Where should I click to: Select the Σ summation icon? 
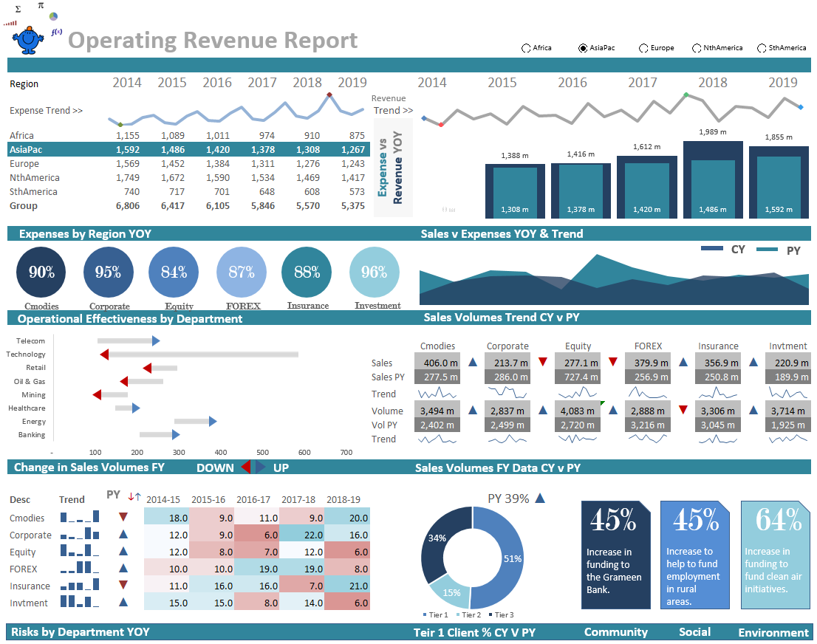[x=18, y=8]
